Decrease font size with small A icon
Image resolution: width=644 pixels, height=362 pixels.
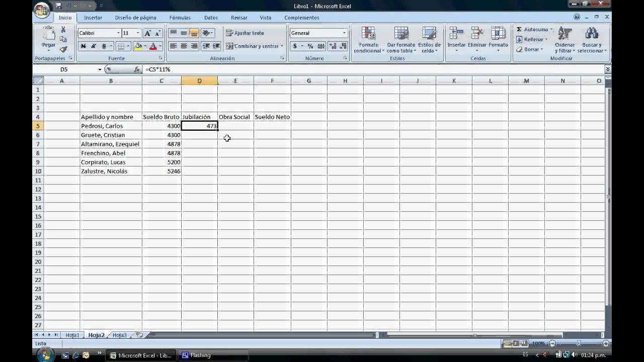(157, 33)
